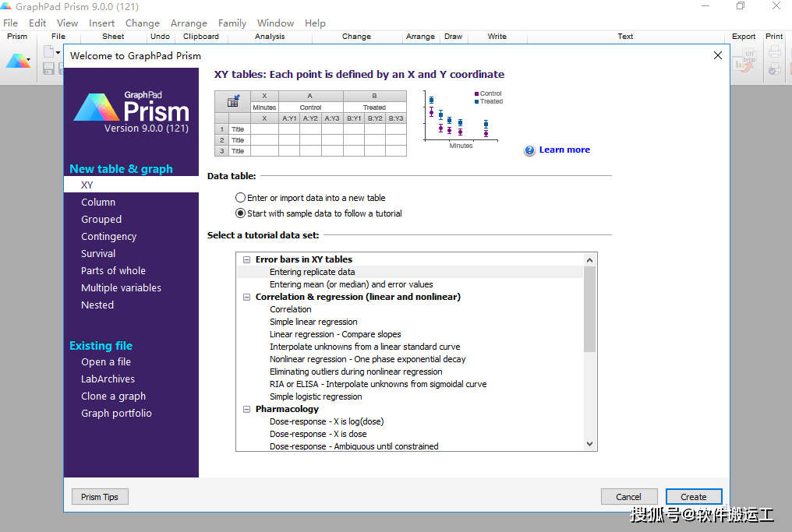The width and height of the screenshot is (792, 532).
Task: Select RIA or ELISA sigmoidal curve data set
Action: coord(378,384)
